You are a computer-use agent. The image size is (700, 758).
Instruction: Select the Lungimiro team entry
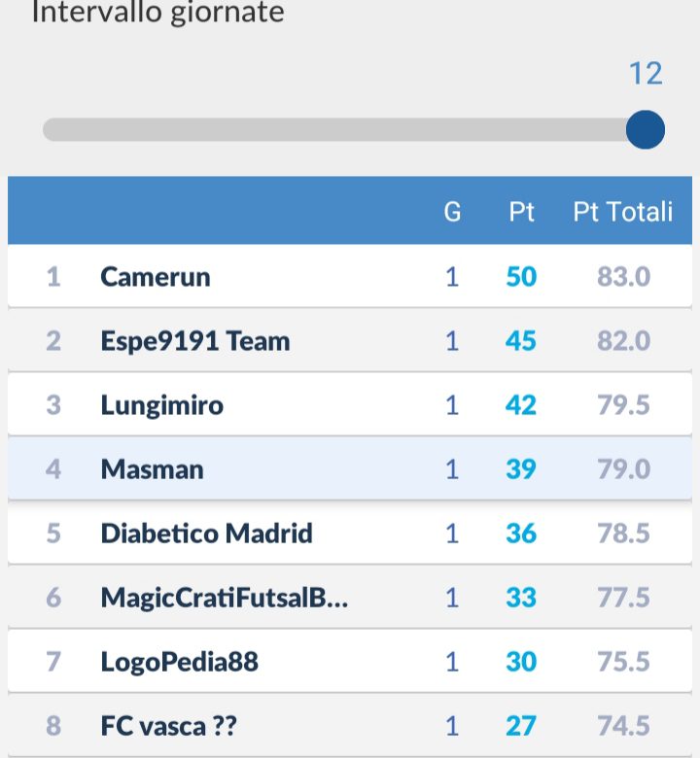(x=350, y=404)
